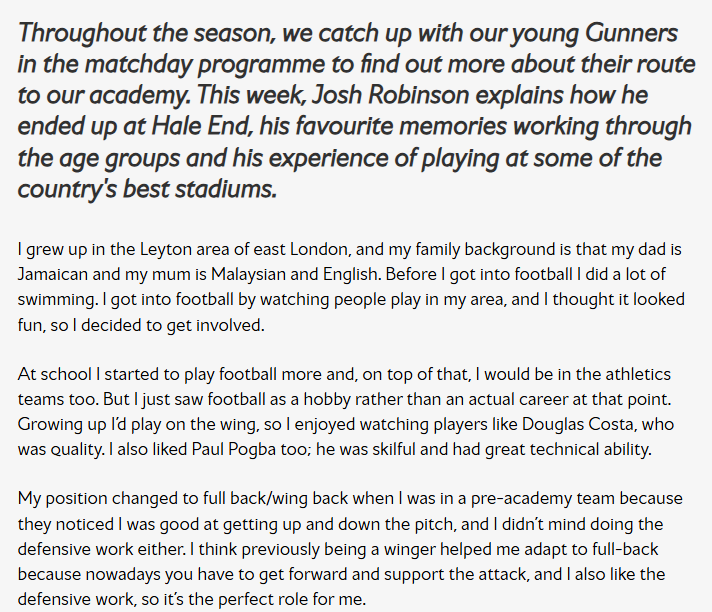This screenshot has height=612, width=712.
Task: Click the word 'Jamaican'
Action: coord(52,271)
